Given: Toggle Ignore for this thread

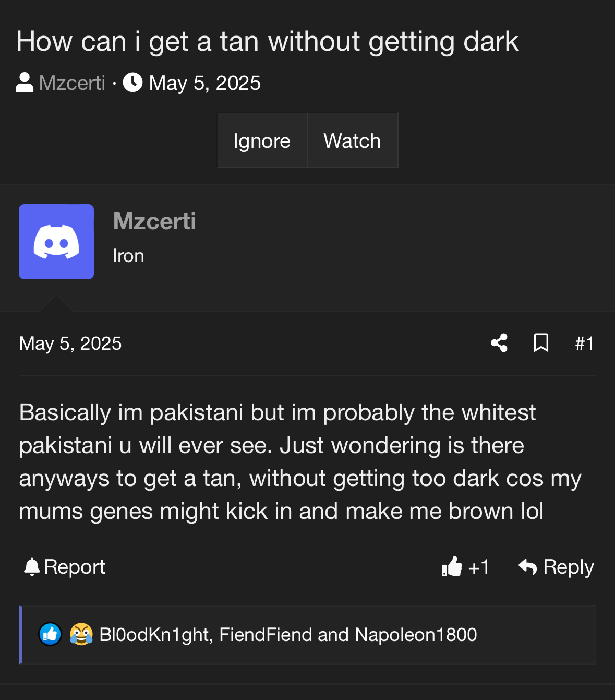Looking at the screenshot, I should [x=262, y=141].
